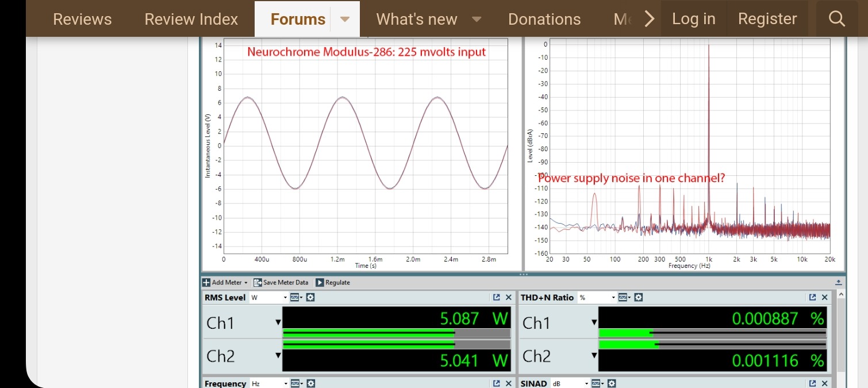Click the 'Frequency (Hz)' axis label
The width and height of the screenshot is (868, 388).
coord(689,266)
